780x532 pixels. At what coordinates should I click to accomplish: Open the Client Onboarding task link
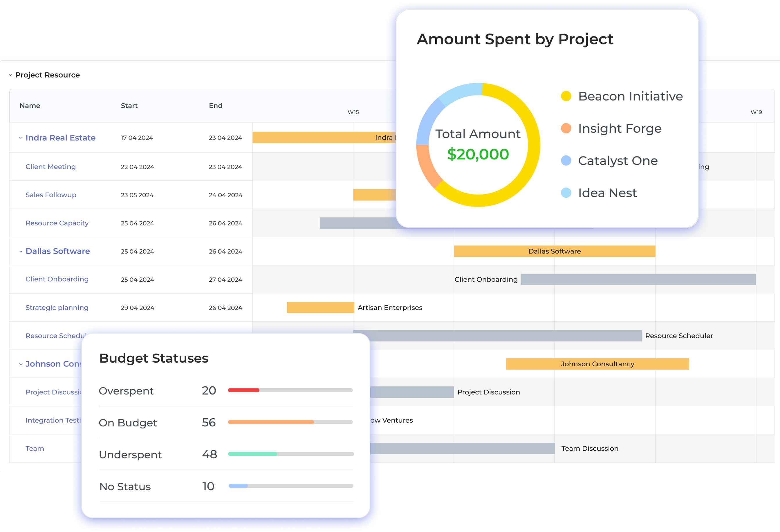pos(57,279)
